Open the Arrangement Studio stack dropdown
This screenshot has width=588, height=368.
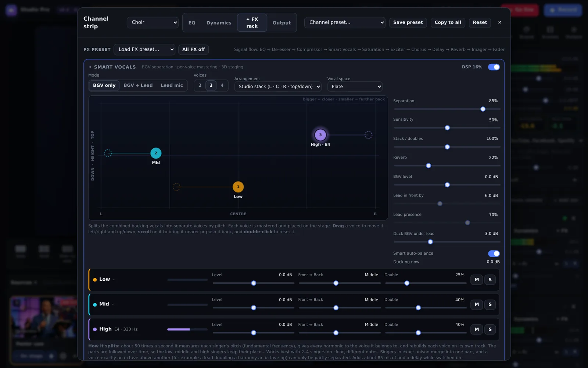pyautogui.click(x=278, y=86)
